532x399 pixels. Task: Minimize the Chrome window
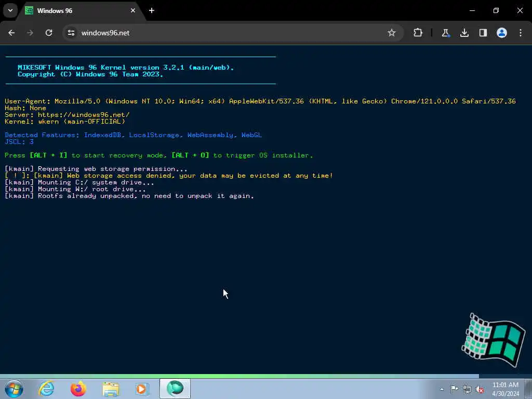[x=472, y=10]
